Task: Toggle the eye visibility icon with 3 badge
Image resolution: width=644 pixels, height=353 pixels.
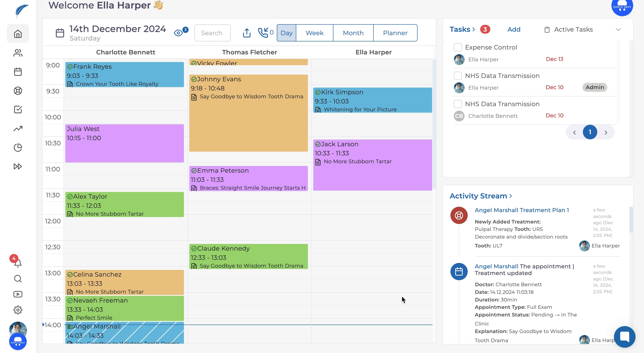Action: tap(178, 33)
